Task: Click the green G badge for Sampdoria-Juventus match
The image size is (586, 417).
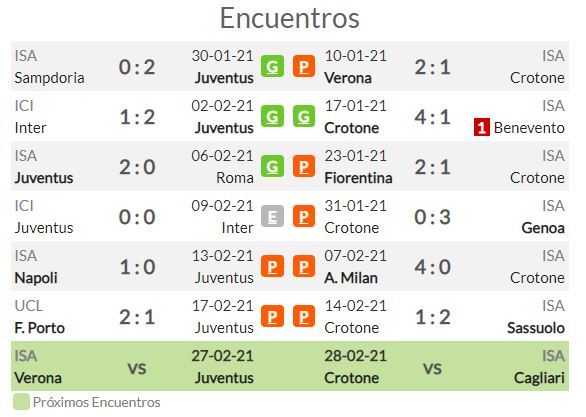Action: click(x=272, y=67)
